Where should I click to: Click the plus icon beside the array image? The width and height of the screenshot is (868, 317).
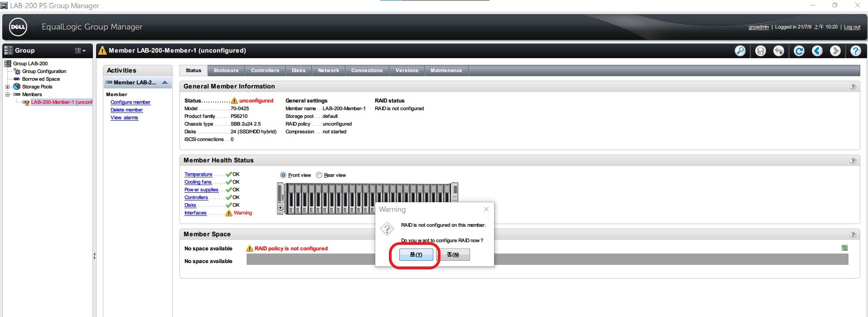click(x=281, y=208)
